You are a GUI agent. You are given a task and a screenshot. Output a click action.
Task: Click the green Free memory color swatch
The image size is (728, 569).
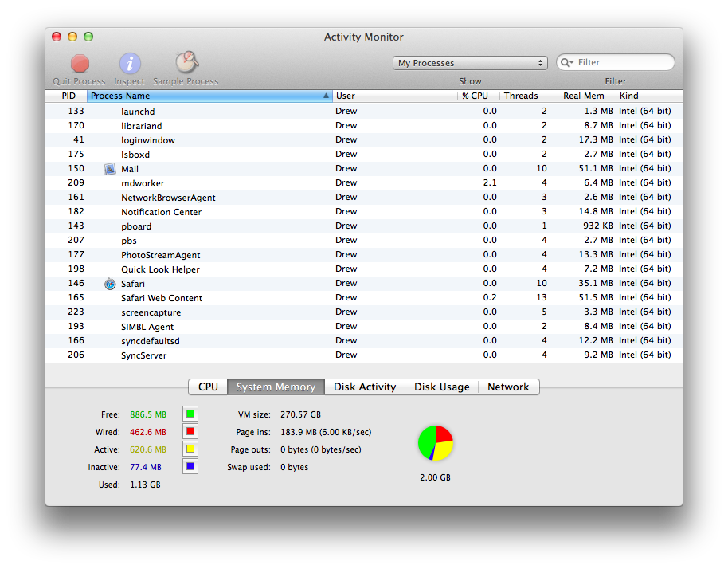(190, 414)
